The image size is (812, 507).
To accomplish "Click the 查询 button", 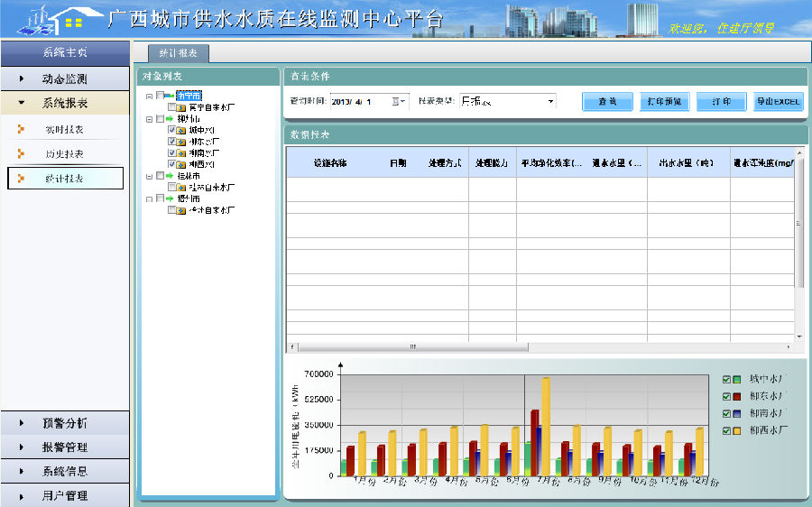I will coord(607,102).
